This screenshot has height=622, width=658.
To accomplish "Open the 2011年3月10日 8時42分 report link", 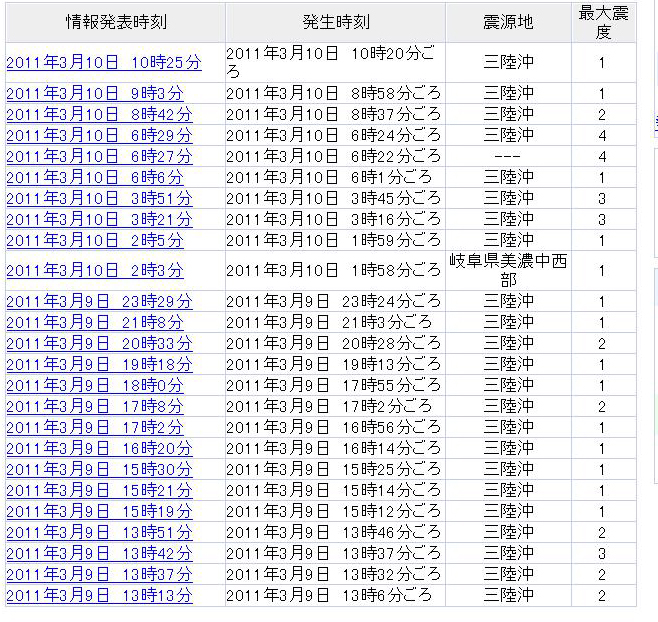I will [99, 114].
